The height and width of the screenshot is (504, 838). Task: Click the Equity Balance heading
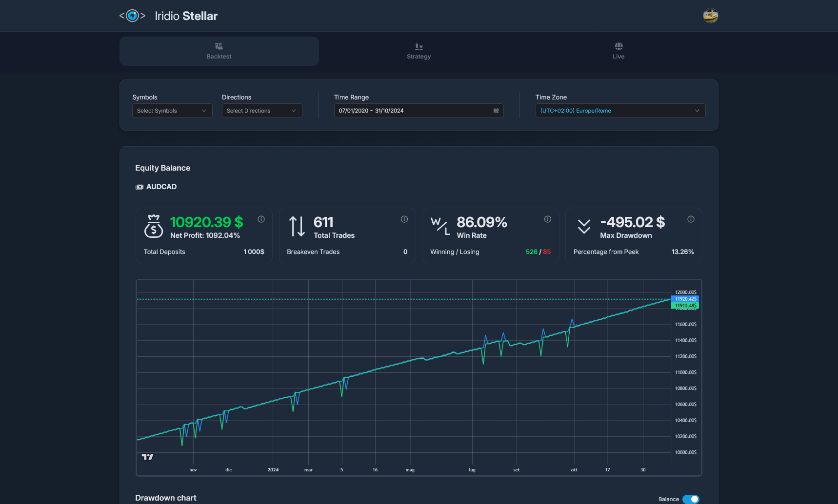[x=162, y=168]
